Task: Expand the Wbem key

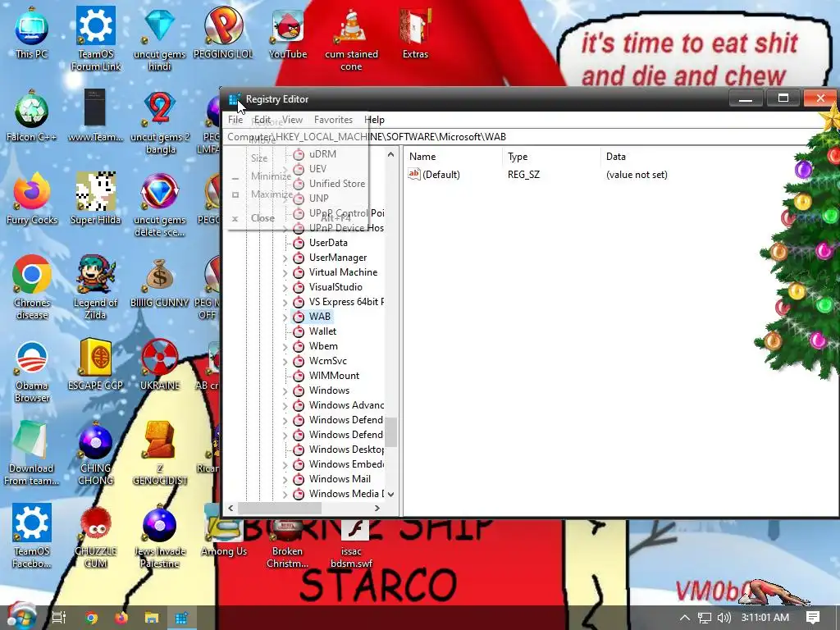Action: click(x=285, y=347)
